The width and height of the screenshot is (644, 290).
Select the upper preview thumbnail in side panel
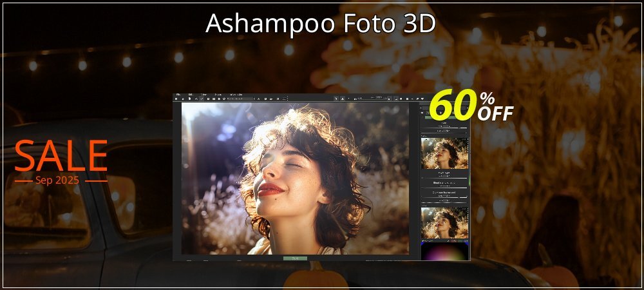pyautogui.click(x=444, y=153)
